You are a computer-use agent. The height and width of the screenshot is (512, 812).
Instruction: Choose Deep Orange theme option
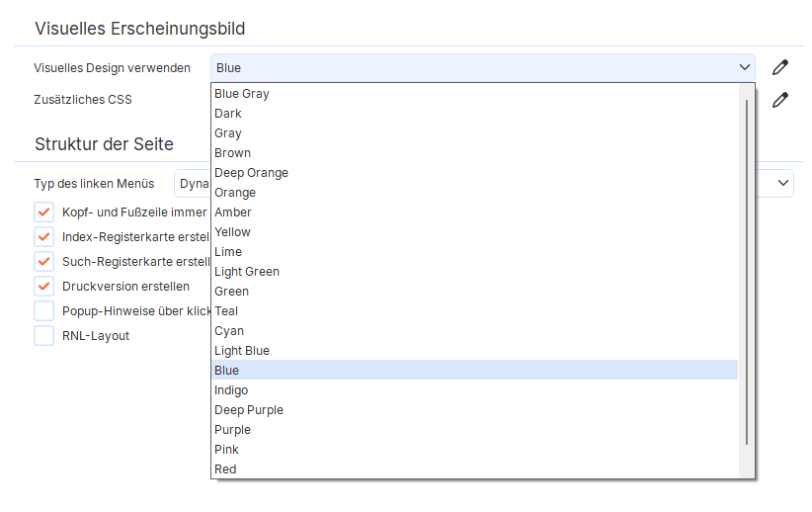coord(252,173)
